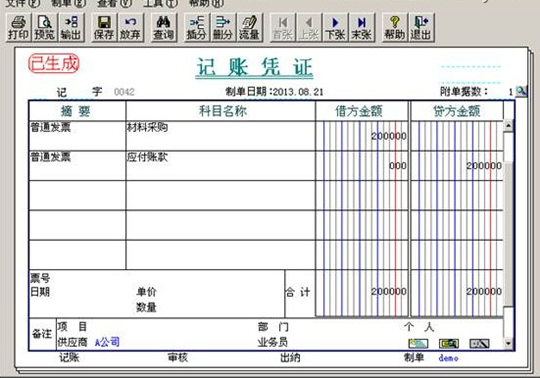The image size is (540, 378).
Task: Click the 应付账款 credit amount cell
Action: pos(457,166)
